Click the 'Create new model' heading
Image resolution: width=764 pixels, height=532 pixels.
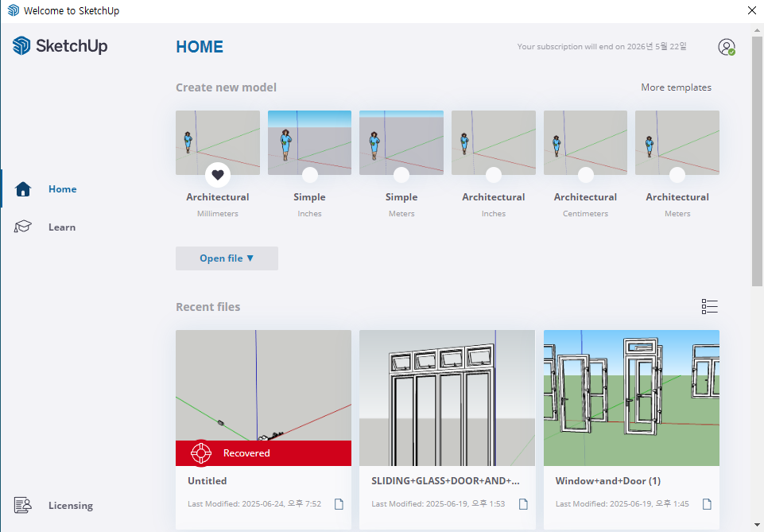click(x=226, y=87)
